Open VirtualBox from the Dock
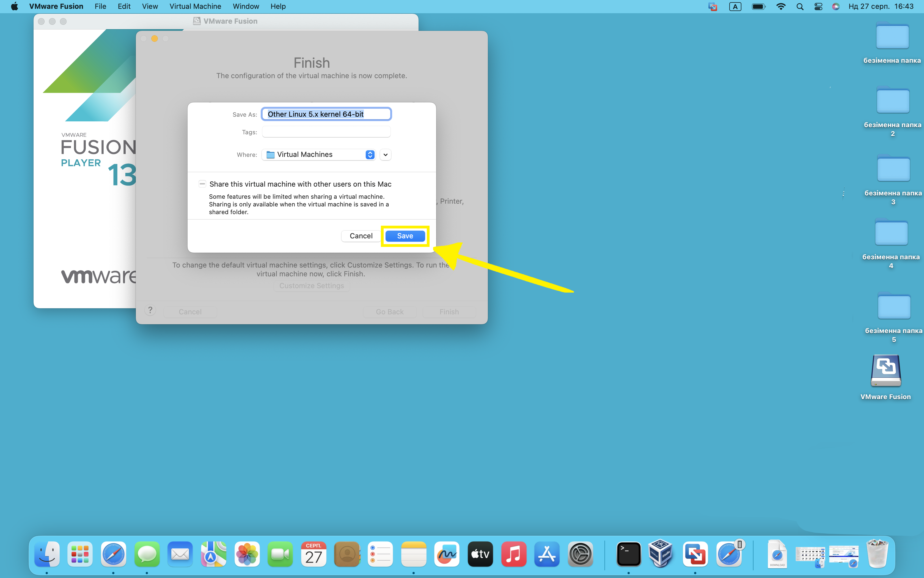This screenshot has width=924, height=578. pos(661,553)
